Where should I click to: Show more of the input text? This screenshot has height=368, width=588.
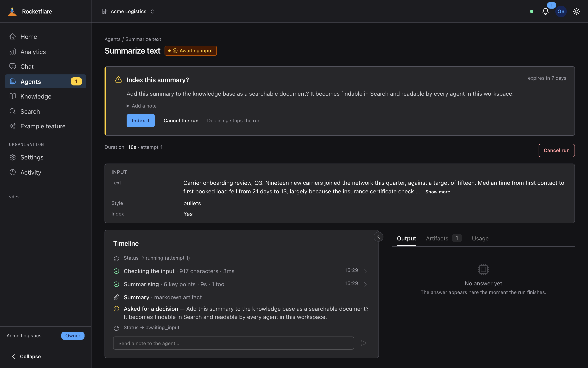438,192
